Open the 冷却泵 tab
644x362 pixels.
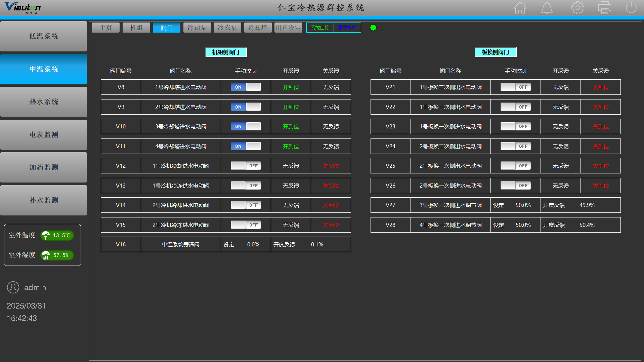pyautogui.click(x=197, y=28)
